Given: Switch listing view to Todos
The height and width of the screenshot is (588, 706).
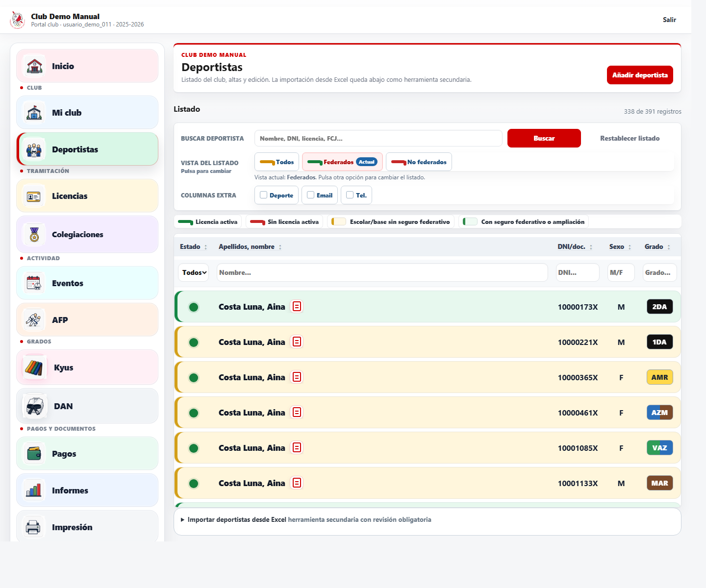Looking at the screenshot, I should click(277, 162).
